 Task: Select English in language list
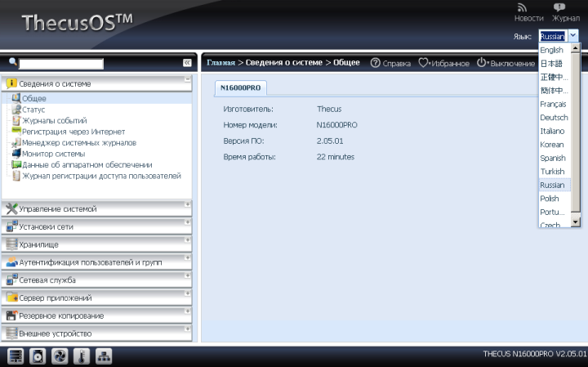click(555, 50)
